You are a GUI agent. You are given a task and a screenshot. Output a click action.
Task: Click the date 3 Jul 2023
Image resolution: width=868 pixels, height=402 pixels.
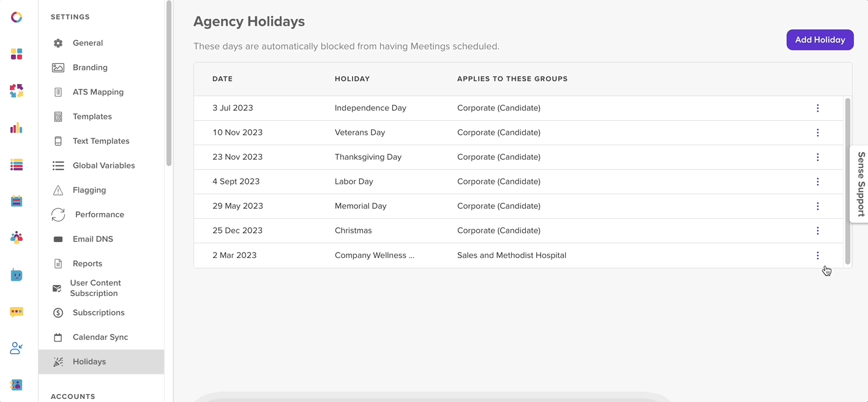(233, 108)
